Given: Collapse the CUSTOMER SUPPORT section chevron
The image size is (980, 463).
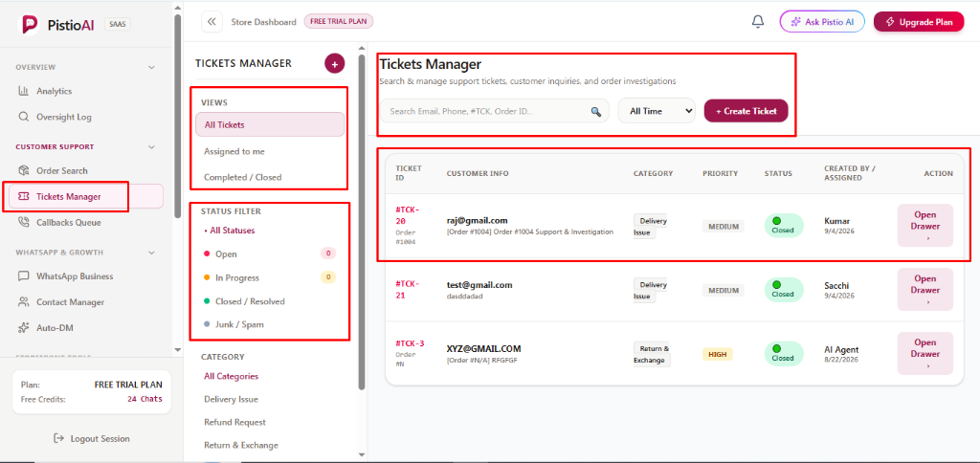Looking at the screenshot, I should (151, 146).
